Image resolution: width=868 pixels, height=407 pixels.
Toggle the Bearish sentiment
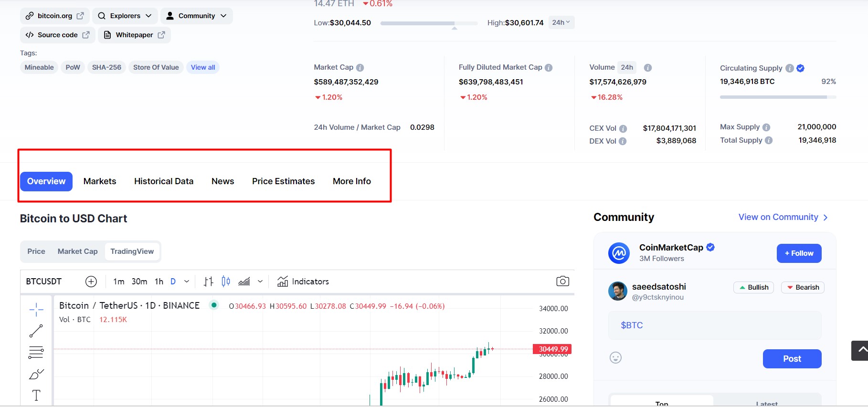803,287
